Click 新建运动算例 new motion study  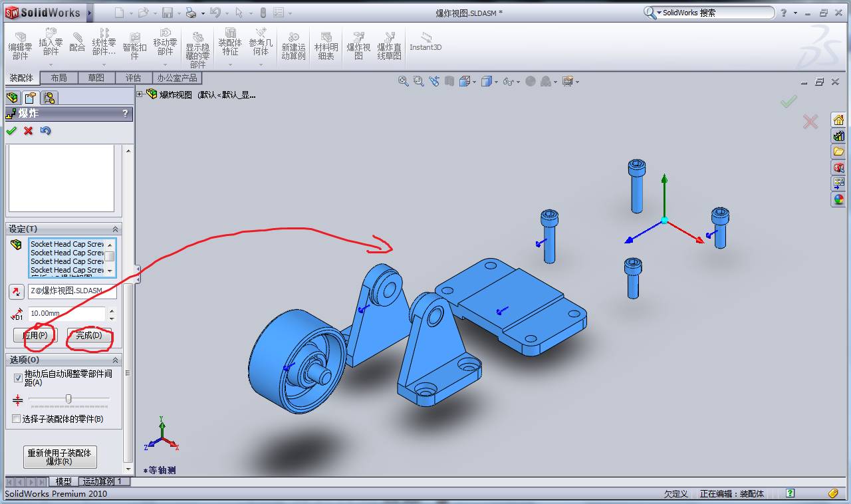tap(293, 46)
